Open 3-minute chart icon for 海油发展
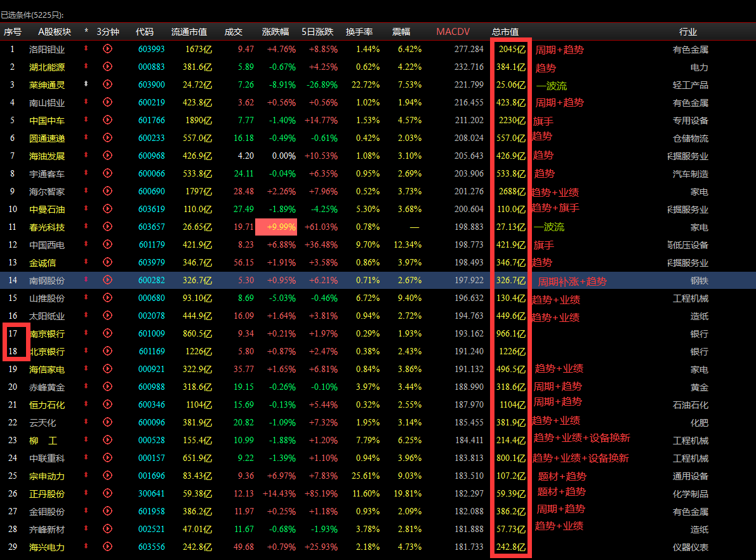Image resolution: width=756 pixels, height=560 pixels. (107, 156)
